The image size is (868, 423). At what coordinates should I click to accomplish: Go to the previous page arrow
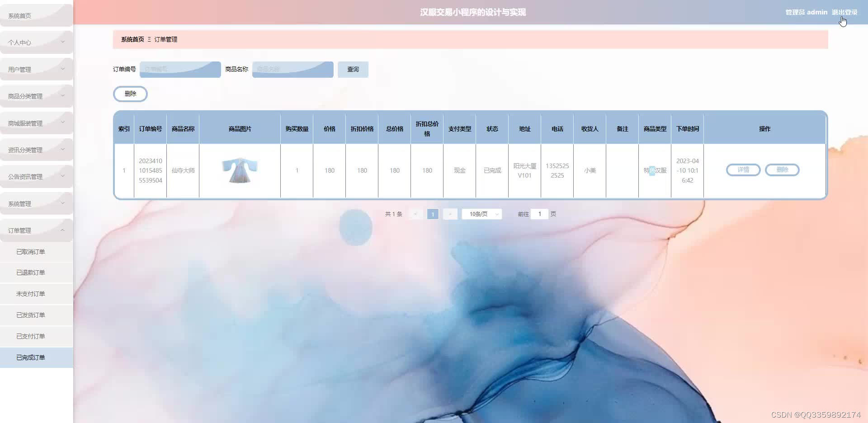pos(415,214)
